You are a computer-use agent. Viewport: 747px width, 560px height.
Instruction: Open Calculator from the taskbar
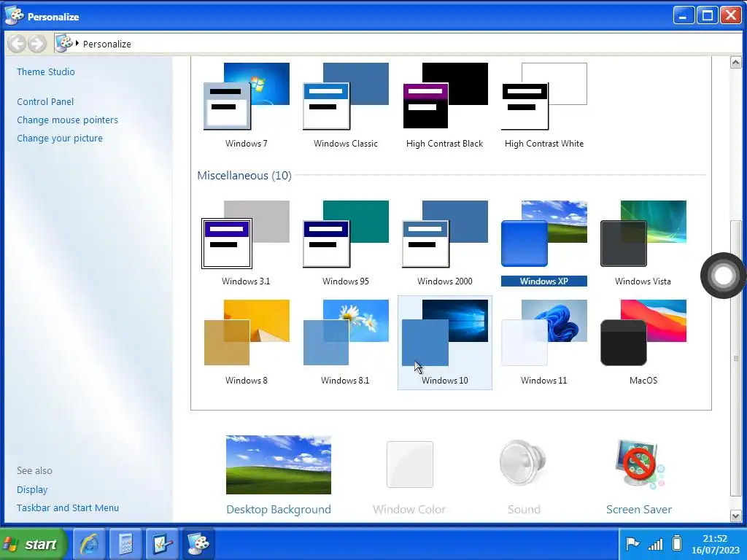coord(125,543)
